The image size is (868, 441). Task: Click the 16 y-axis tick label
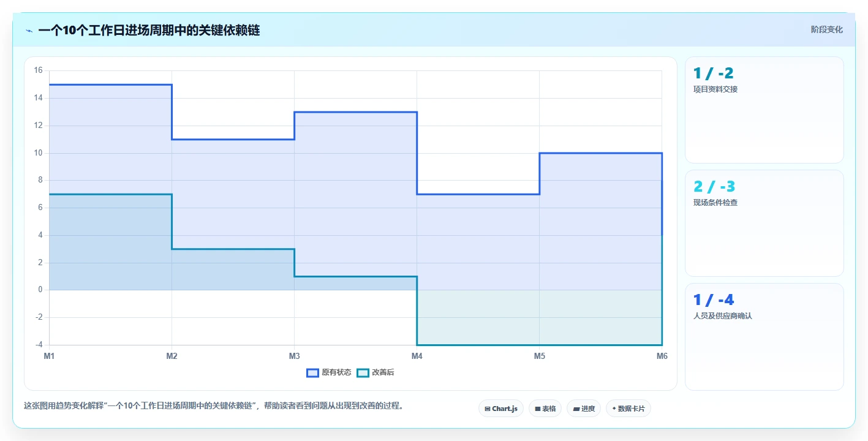click(38, 70)
